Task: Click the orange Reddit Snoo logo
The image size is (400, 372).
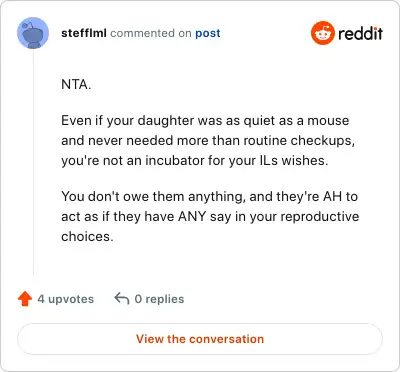Action: point(322,33)
